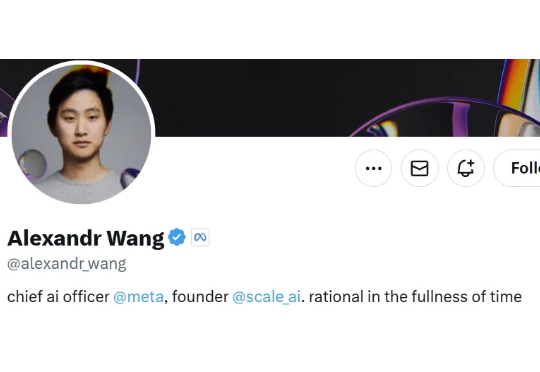
Task: Click the Meta logo affiliation badge
Action: (x=200, y=237)
